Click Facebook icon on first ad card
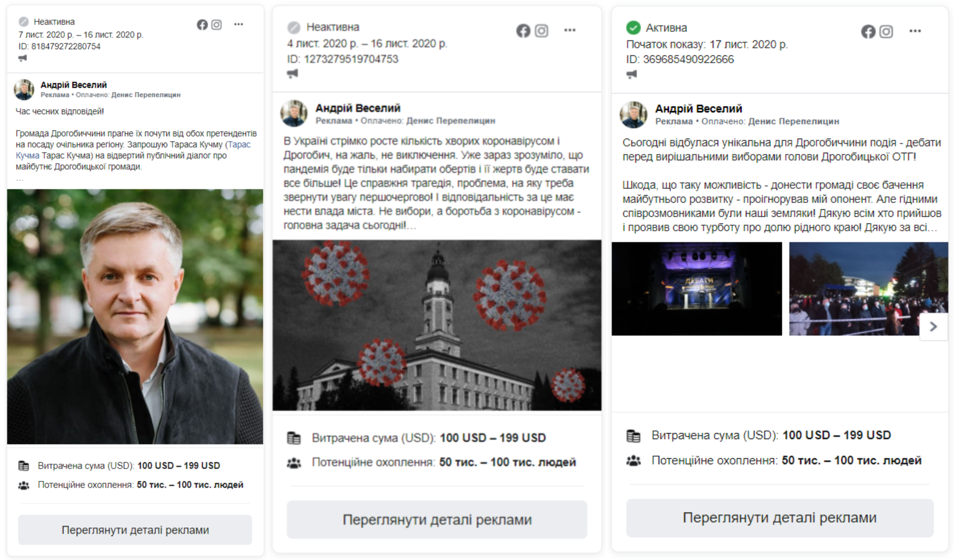Viewport: 954px width, 560px height. pyautogui.click(x=202, y=25)
